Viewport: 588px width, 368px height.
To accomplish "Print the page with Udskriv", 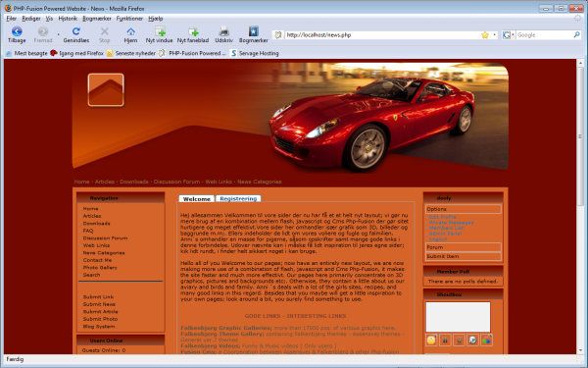I will pyautogui.click(x=223, y=34).
